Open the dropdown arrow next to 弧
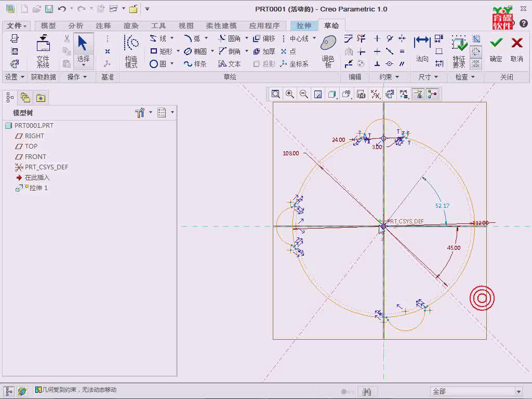The width and height of the screenshot is (532, 399). click(206, 38)
